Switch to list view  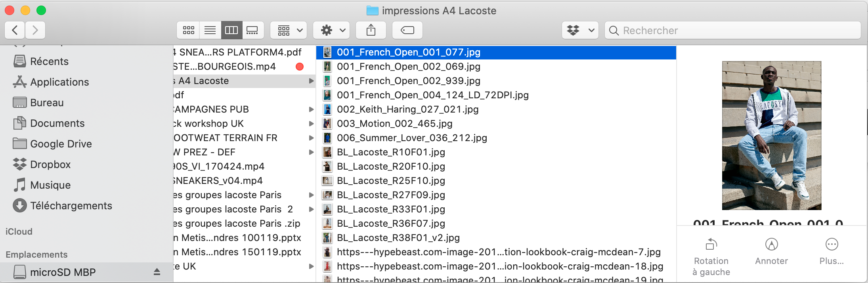[x=210, y=30]
